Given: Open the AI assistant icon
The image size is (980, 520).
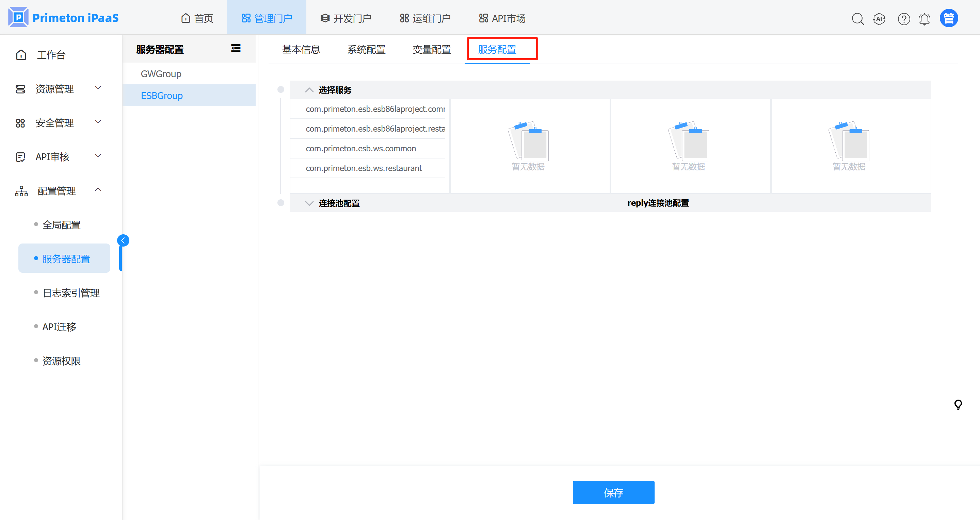Looking at the screenshot, I should point(879,19).
